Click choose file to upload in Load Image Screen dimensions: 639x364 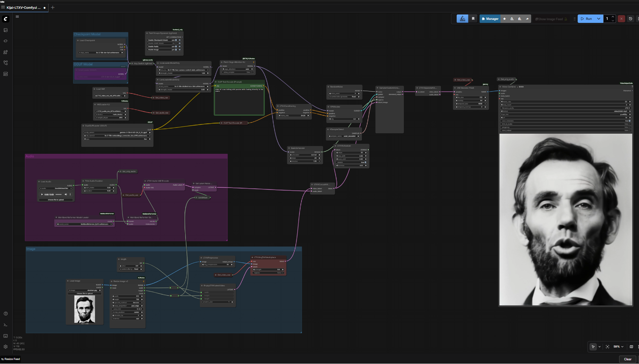coord(85,294)
